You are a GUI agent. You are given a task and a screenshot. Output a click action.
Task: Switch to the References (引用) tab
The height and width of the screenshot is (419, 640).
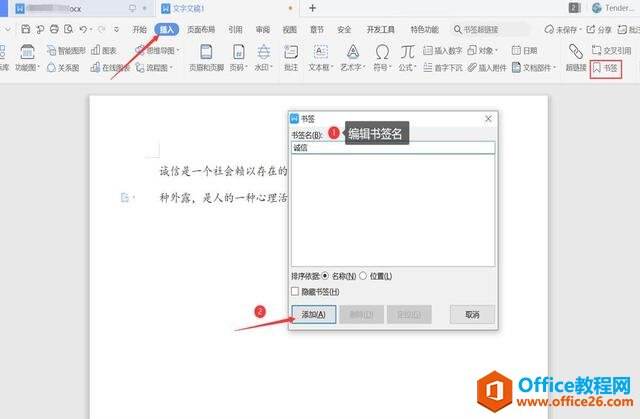click(x=235, y=29)
